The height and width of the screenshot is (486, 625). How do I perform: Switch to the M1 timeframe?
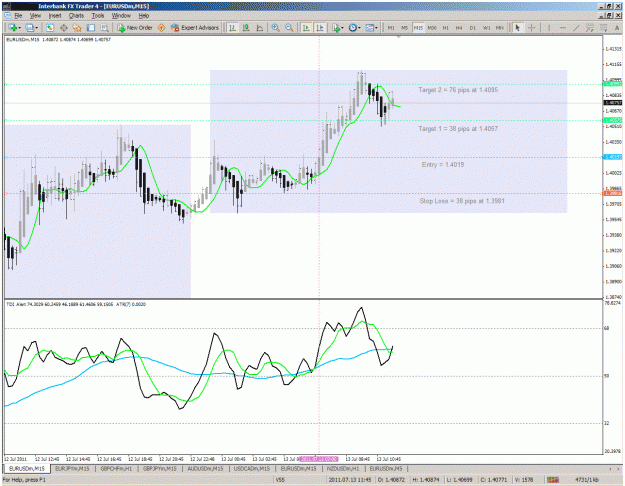391,28
